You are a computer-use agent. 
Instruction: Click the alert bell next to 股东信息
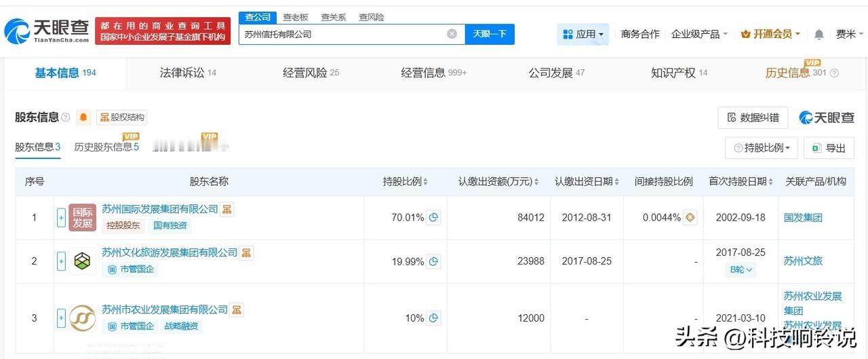(83, 117)
